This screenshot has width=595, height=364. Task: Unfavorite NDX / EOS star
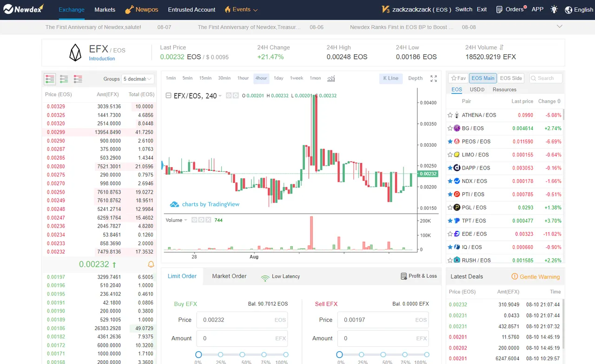point(450,181)
